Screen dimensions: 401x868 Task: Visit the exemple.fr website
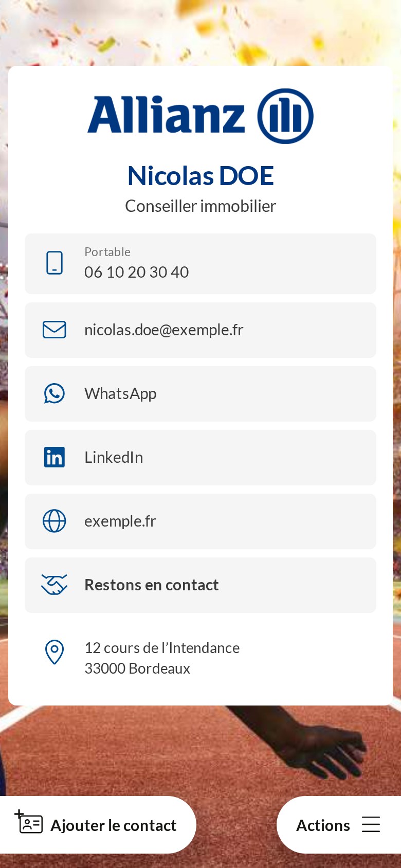coord(200,521)
